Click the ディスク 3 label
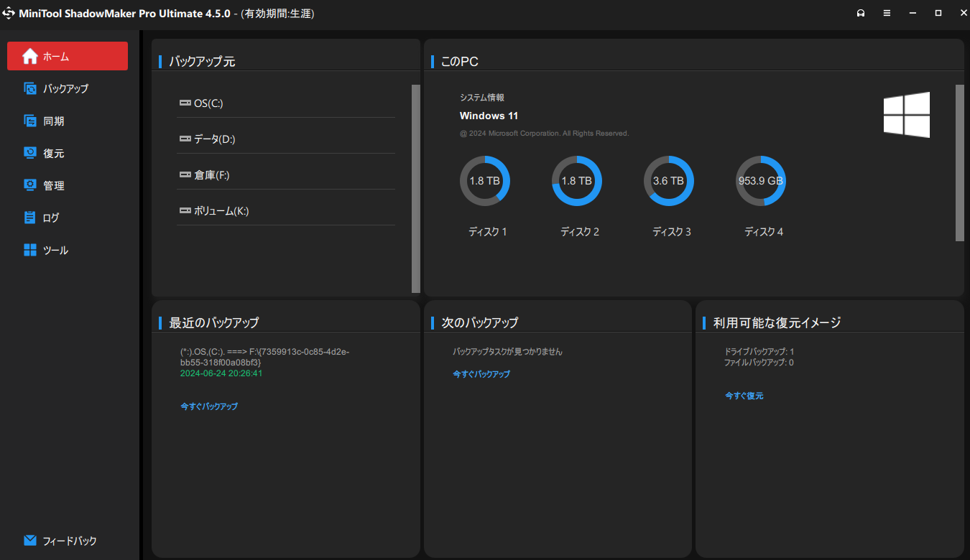Viewport: 970px width, 560px height. point(672,232)
